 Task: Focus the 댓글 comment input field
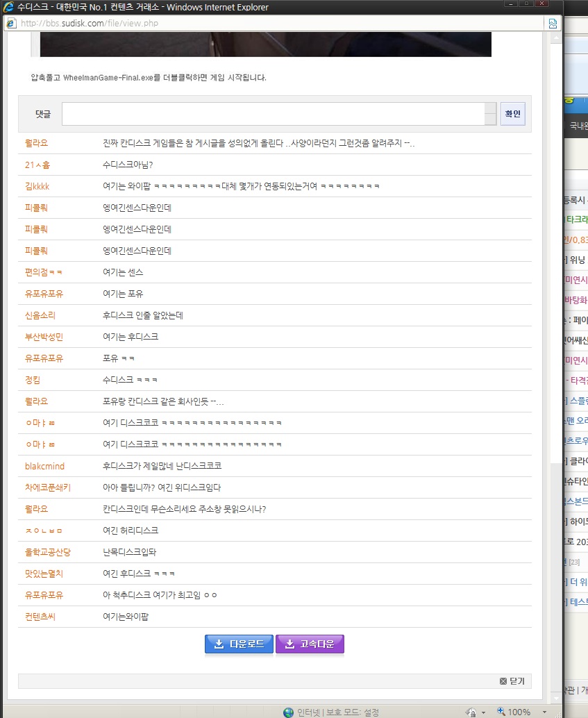pos(274,114)
